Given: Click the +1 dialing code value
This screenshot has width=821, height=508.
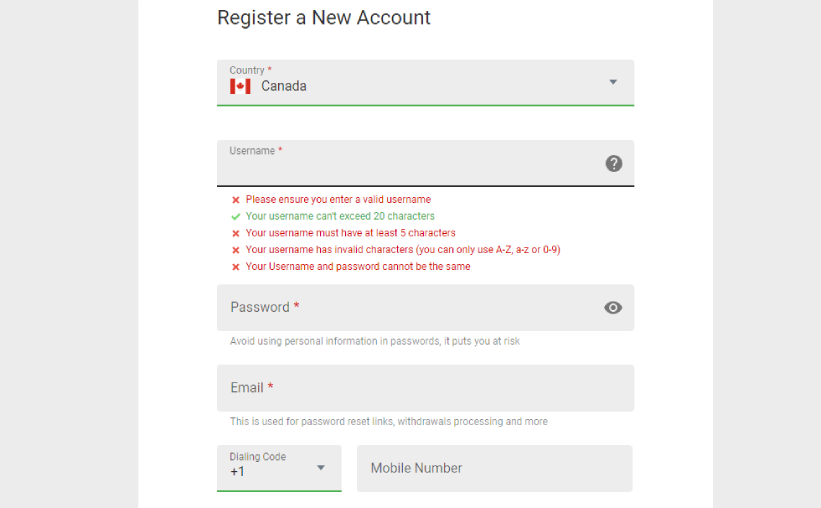Looking at the screenshot, I should coord(238,472).
